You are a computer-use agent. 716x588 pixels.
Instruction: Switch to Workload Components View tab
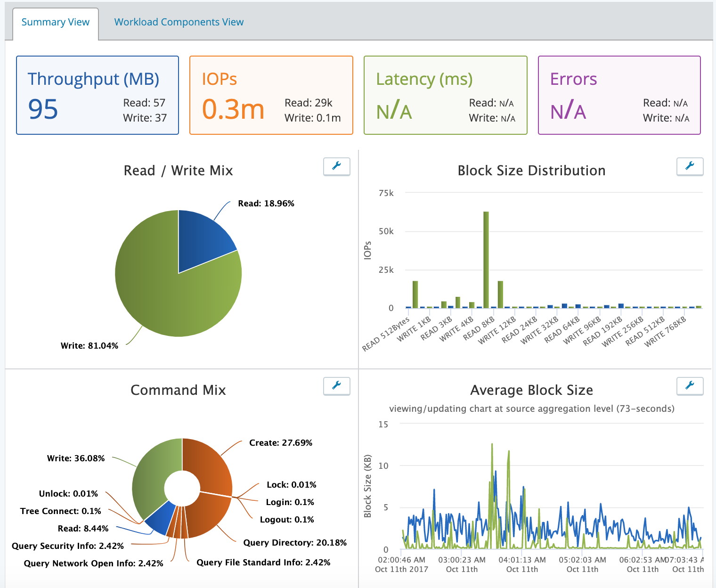(x=179, y=22)
